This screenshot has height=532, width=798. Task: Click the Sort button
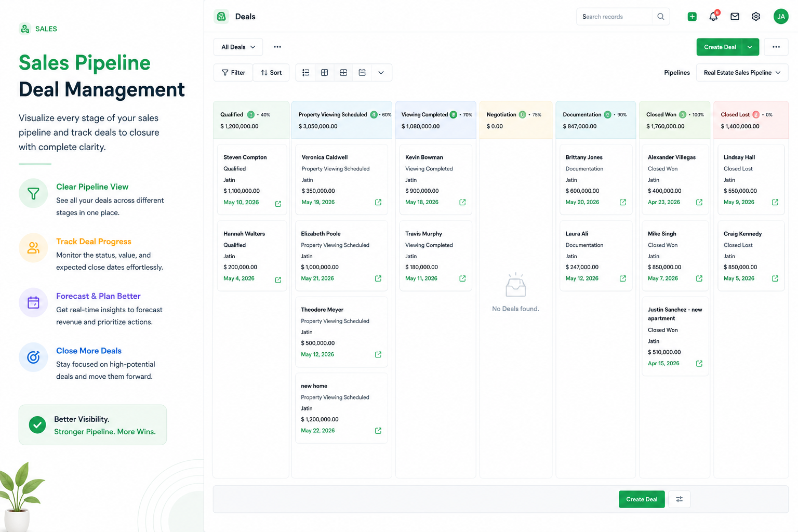click(x=271, y=73)
